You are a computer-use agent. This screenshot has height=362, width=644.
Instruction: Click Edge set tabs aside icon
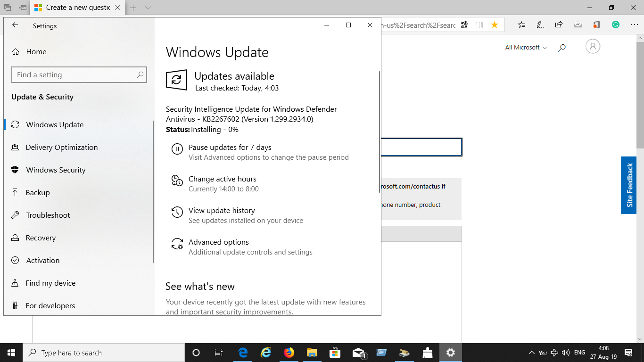23,8
